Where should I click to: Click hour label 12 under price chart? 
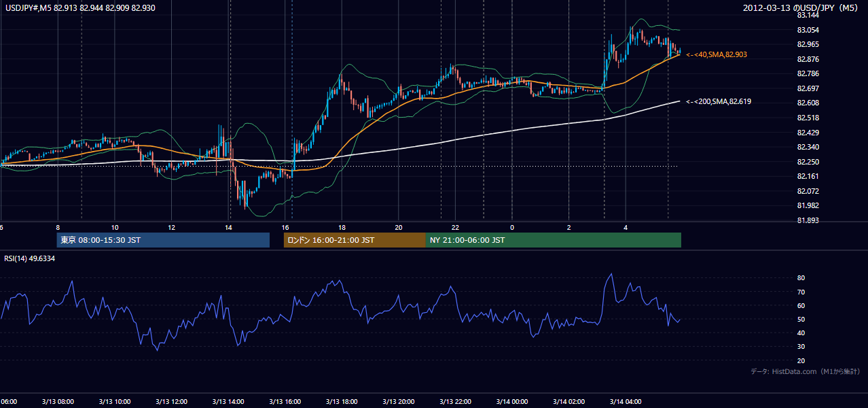pos(172,227)
